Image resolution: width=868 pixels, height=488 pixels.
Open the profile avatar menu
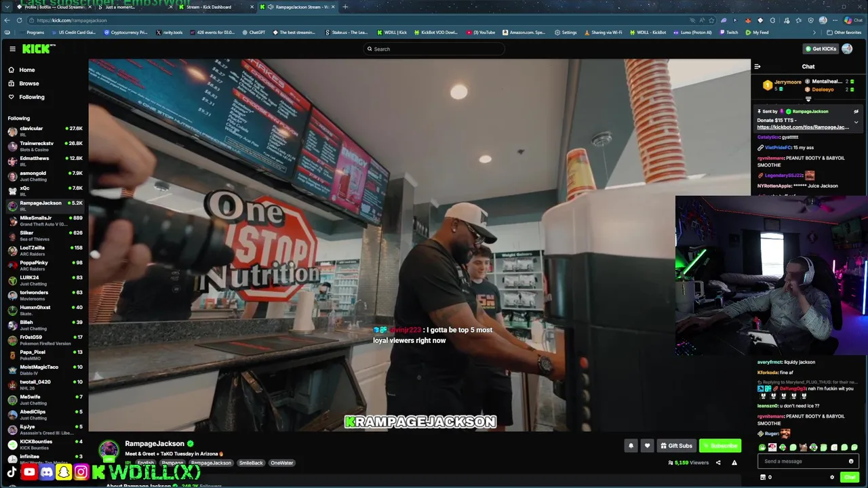847,49
